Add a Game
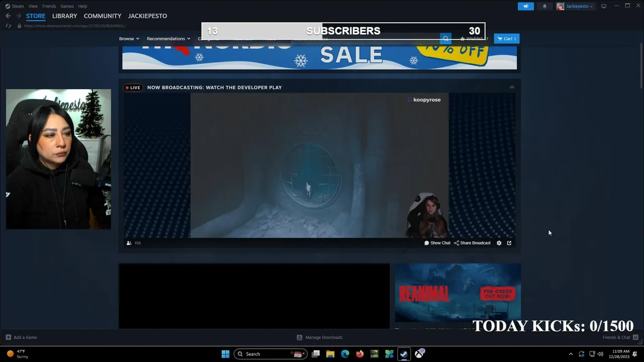The height and width of the screenshot is (362, 644). pyautogui.click(x=21, y=337)
